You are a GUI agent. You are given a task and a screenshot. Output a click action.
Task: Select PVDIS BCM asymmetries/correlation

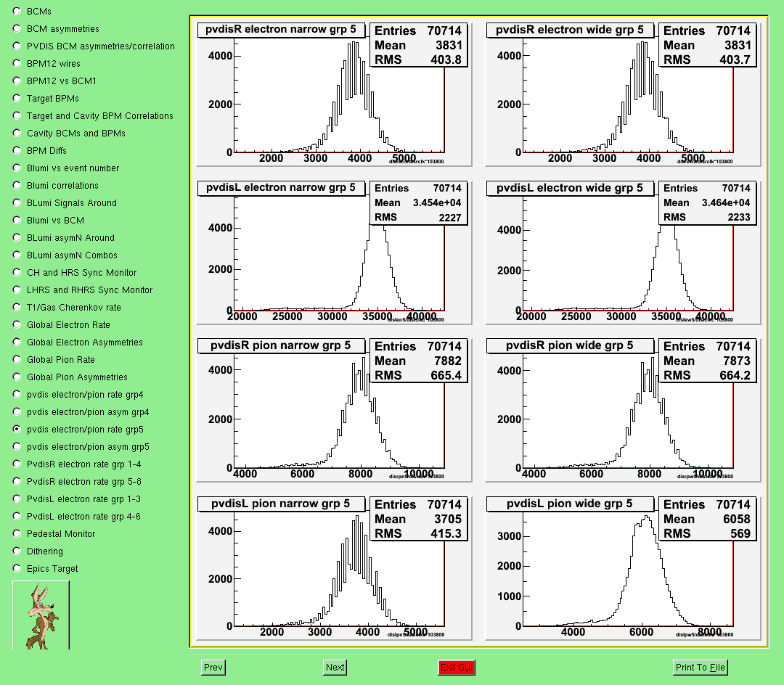coord(17,46)
